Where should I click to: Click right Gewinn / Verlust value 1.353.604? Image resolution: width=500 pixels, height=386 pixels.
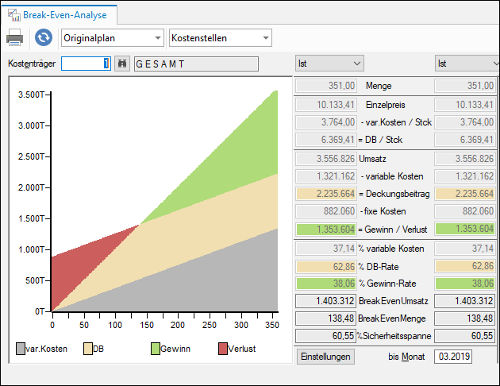(465, 229)
